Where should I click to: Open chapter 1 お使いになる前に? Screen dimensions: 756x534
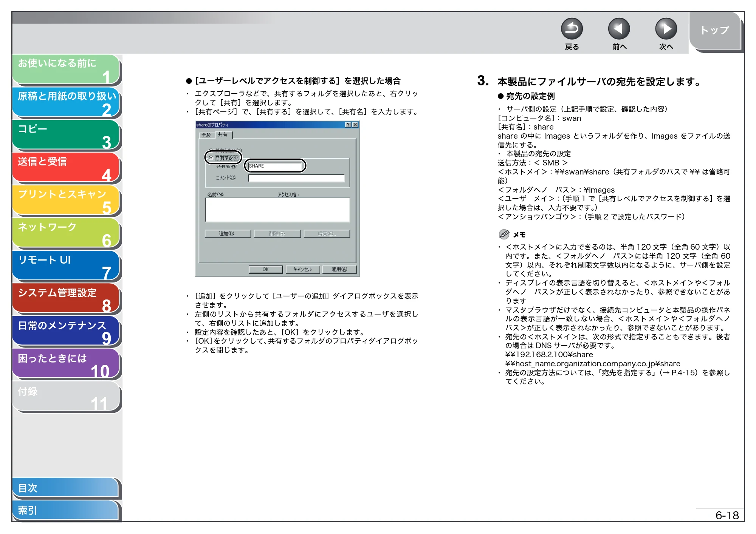click(66, 69)
